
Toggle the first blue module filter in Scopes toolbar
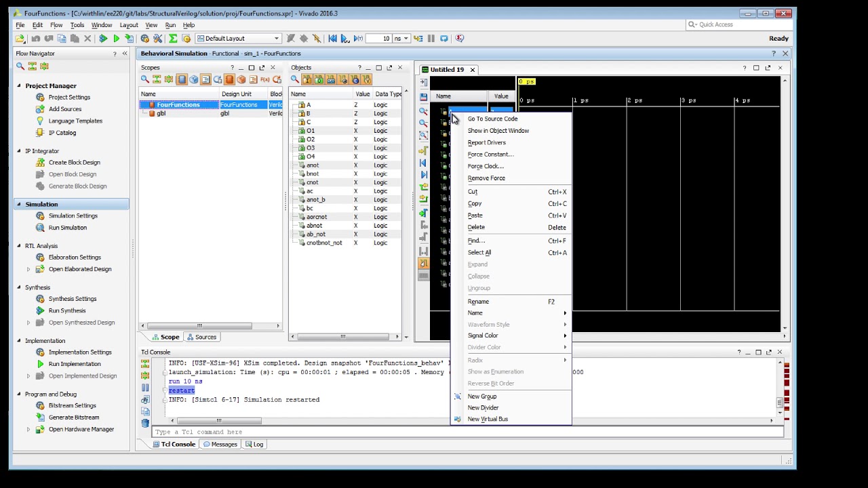pyautogui.click(x=182, y=79)
